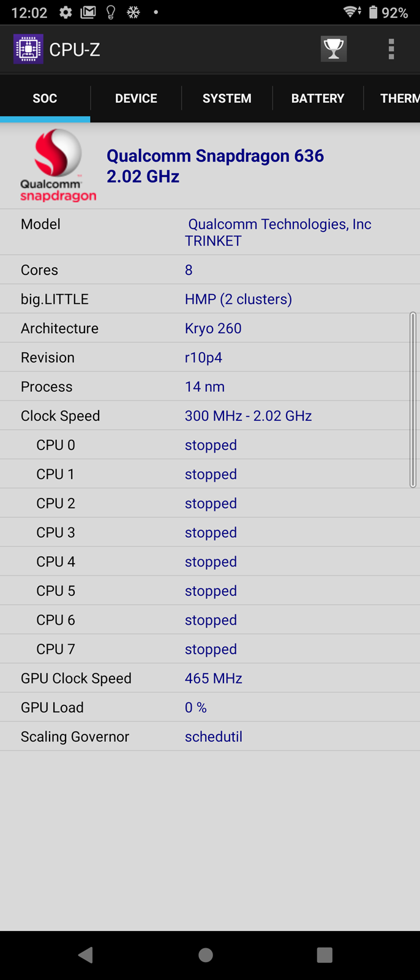Screen dimensions: 420x980
Task: Tap the trophy benchmark icon
Action: tap(334, 49)
